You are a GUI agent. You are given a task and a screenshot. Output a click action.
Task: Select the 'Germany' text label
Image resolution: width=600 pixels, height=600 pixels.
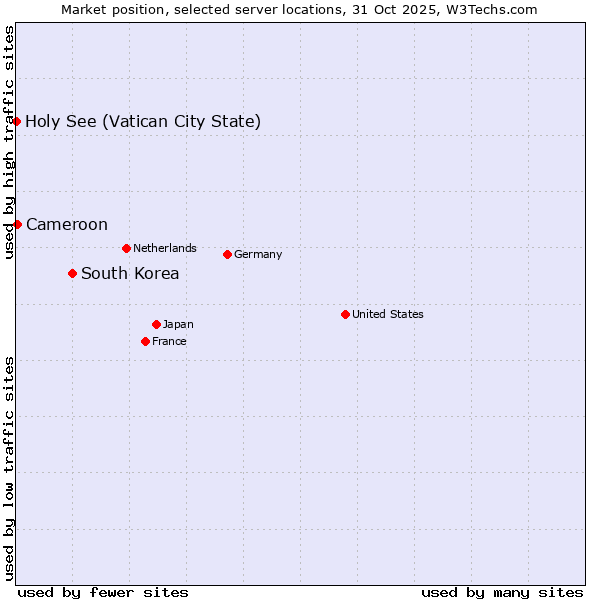click(258, 254)
